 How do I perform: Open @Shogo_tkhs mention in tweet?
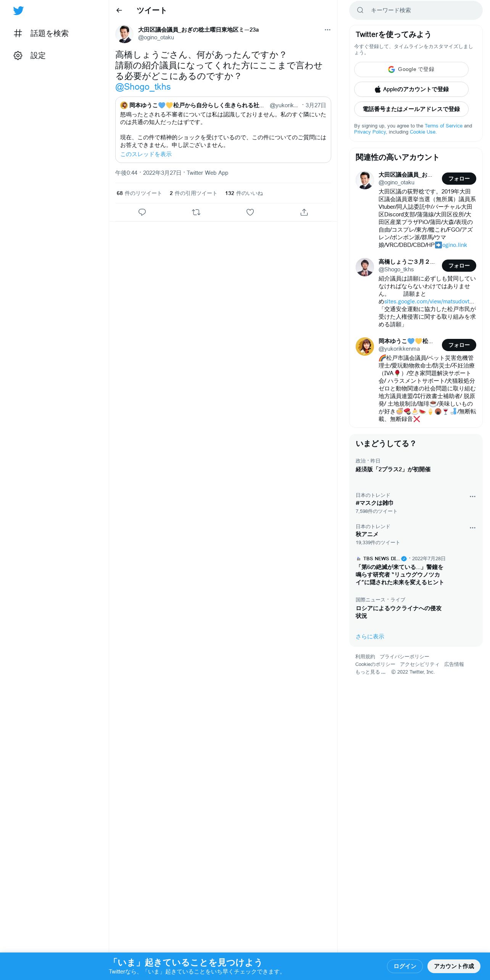143,87
